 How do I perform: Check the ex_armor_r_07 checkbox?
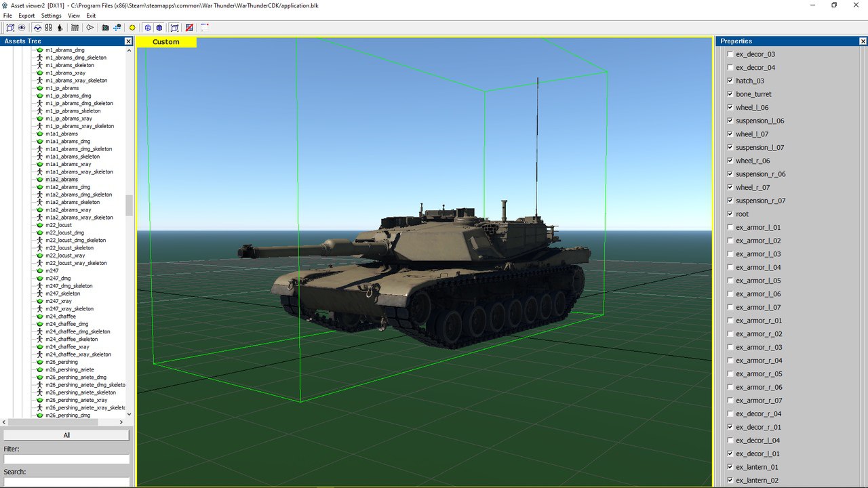(x=730, y=401)
